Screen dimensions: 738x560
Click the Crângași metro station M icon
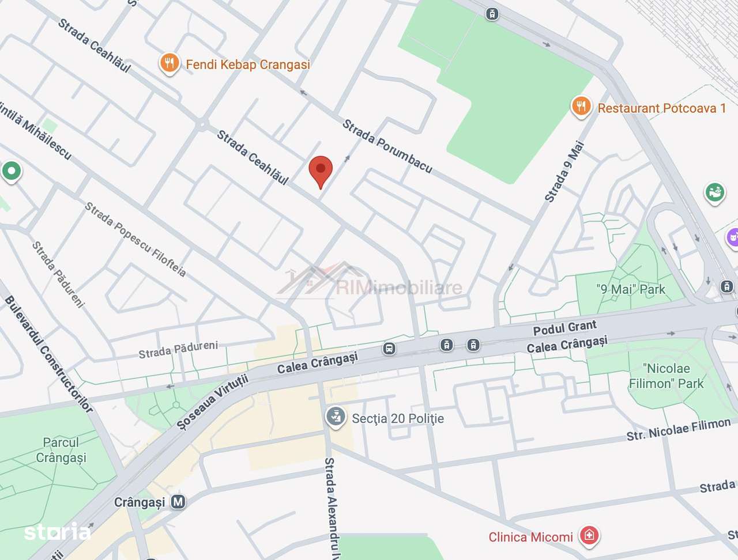pyautogui.click(x=178, y=502)
